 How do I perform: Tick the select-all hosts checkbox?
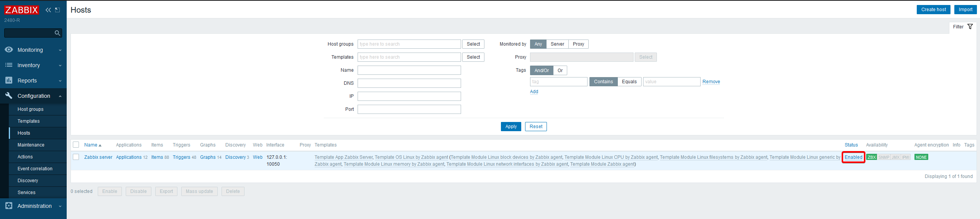(x=76, y=145)
